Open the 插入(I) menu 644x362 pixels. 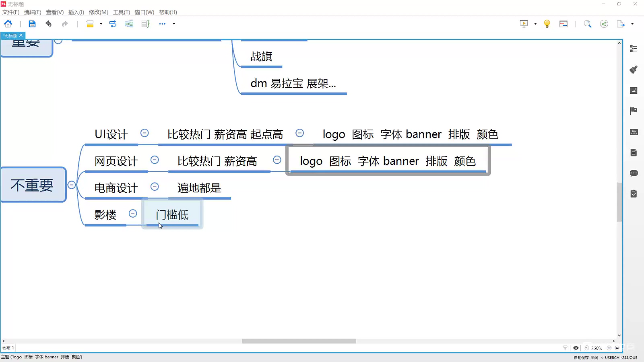(76, 12)
